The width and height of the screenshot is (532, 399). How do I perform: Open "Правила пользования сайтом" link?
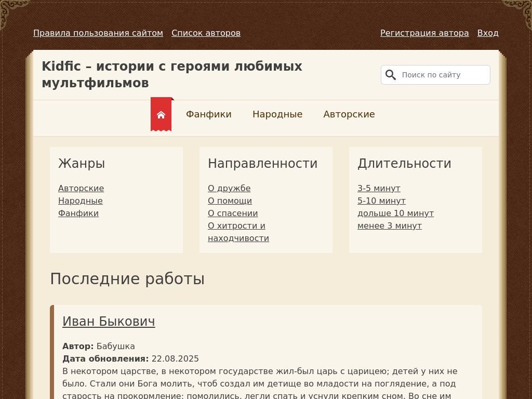click(98, 33)
